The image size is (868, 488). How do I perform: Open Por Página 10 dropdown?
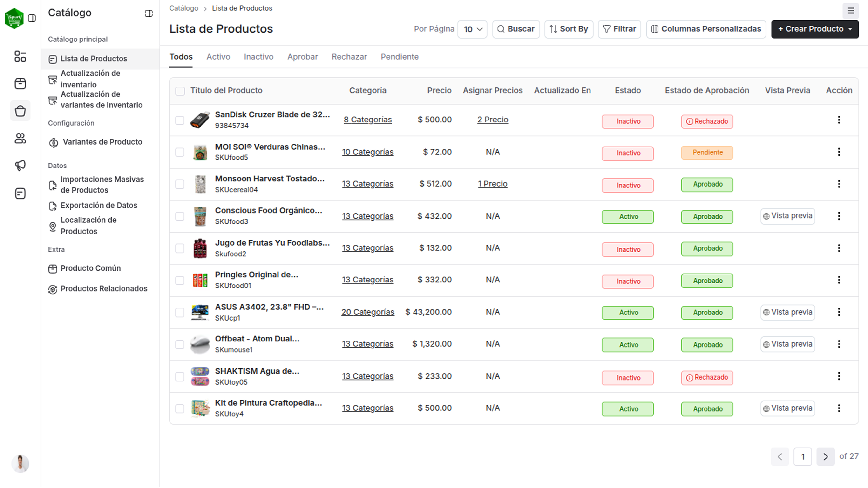coord(472,29)
